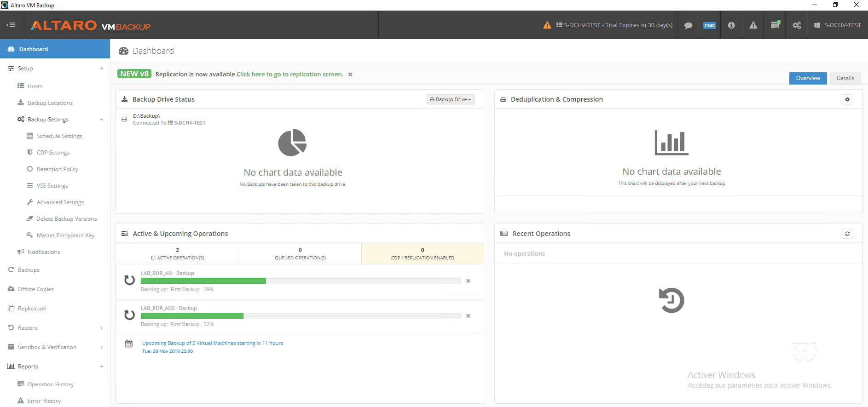Open CDP Settings
The width and height of the screenshot is (868, 407).
[x=53, y=153]
